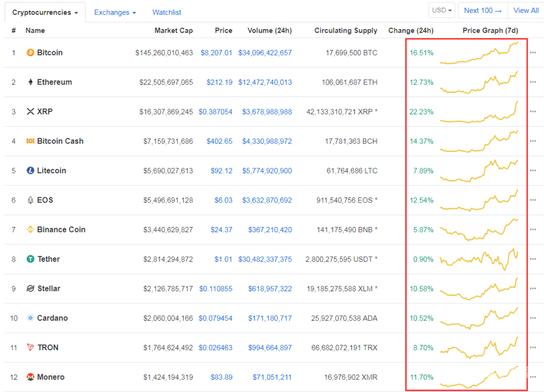Image resolution: width=544 pixels, height=392 pixels.
Task: Click the Stellar logo icon
Action: point(30,289)
